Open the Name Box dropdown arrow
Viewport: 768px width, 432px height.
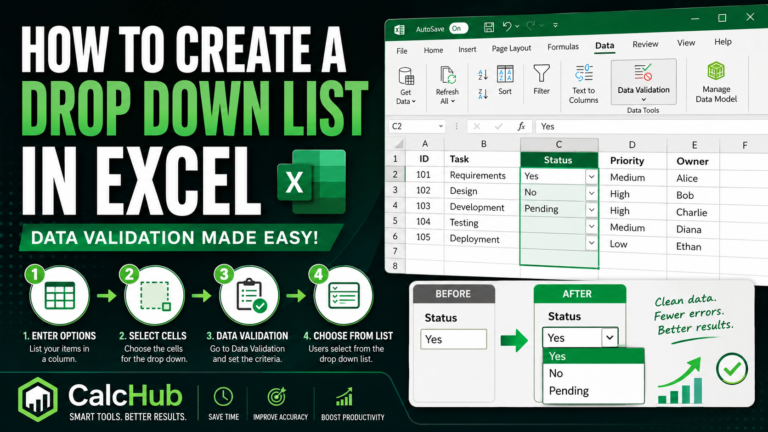pos(441,126)
